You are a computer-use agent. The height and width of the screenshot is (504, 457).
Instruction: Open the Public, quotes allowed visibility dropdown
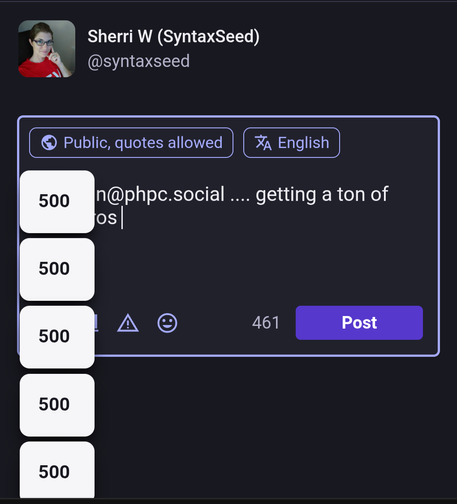coord(131,143)
